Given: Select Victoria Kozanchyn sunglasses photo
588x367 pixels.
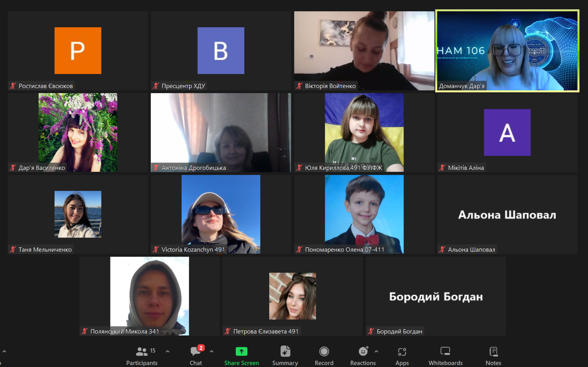Looking at the screenshot, I should pyautogui.click(x=221, y=214).
